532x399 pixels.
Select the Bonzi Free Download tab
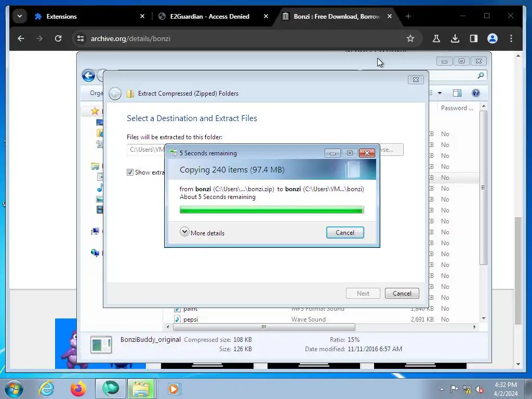(x=336, y=16)
